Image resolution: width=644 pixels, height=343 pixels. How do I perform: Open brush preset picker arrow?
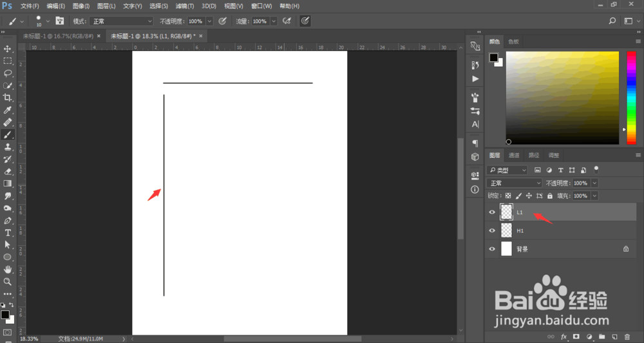tap(48, 21)
